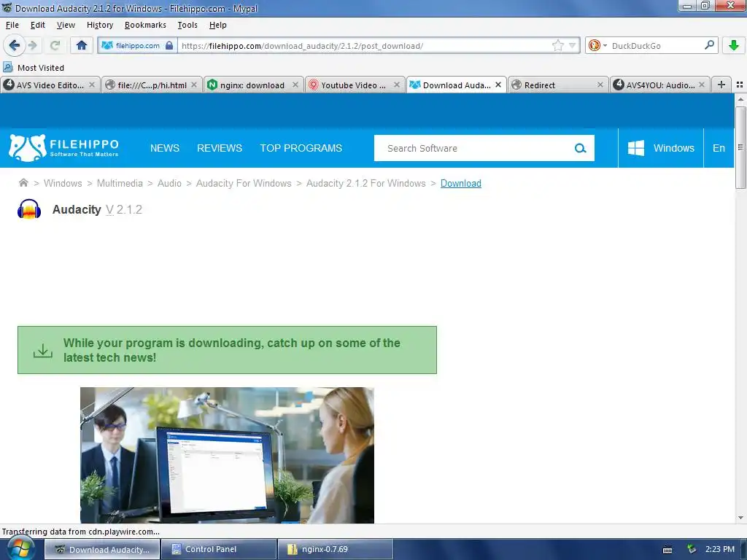This screenshot has width=747, height=560.
Task: Click the download arrow icon in green banner
Action: [43, 351]
